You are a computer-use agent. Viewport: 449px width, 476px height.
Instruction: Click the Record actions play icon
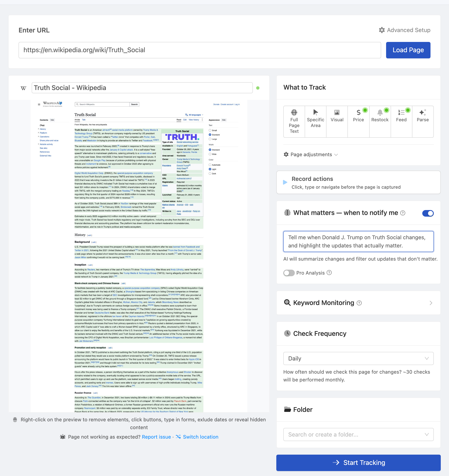(285, 182)
